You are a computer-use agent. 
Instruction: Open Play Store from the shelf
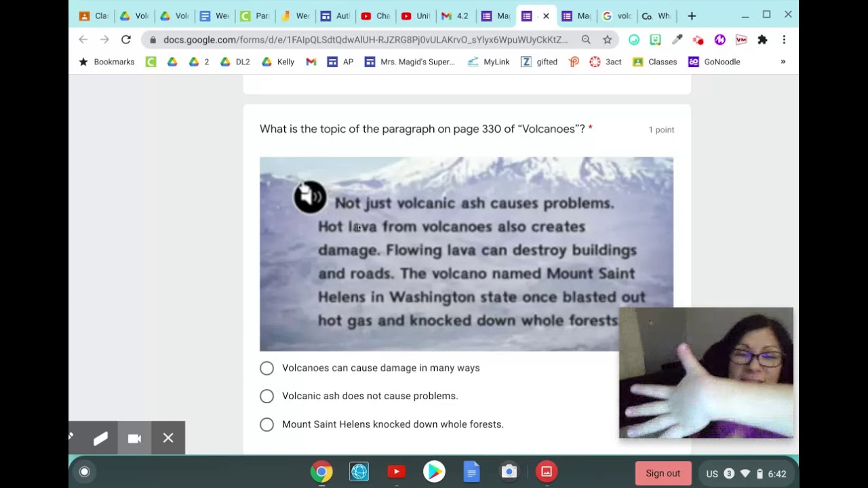(x=434, y=472)
